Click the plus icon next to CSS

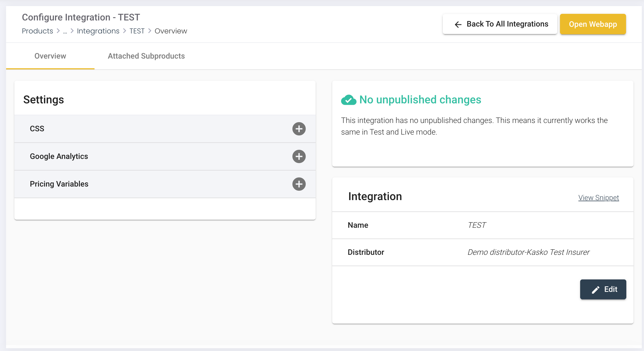[x=299, y=129]
